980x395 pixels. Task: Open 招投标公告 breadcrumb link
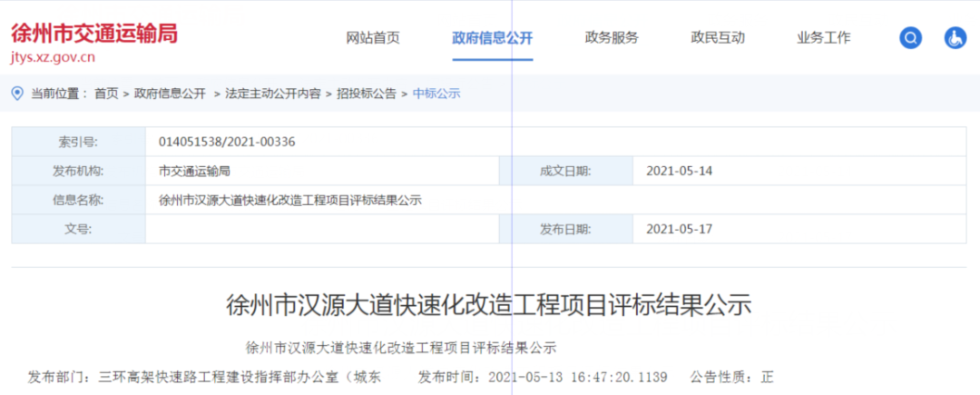367,94
